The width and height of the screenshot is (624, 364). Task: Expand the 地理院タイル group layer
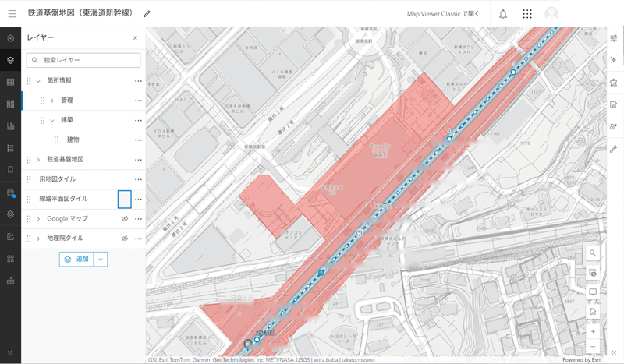[x=38, y=239]
